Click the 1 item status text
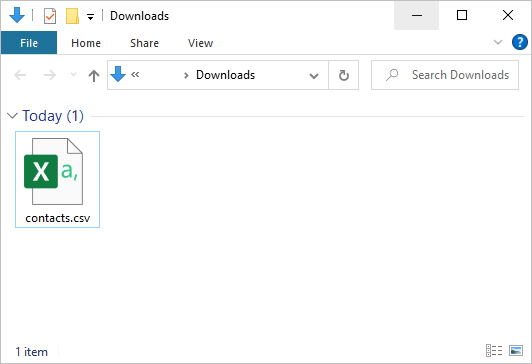Image resolution: width=532 pixels, height=364 pixels. tap(32, 352)
